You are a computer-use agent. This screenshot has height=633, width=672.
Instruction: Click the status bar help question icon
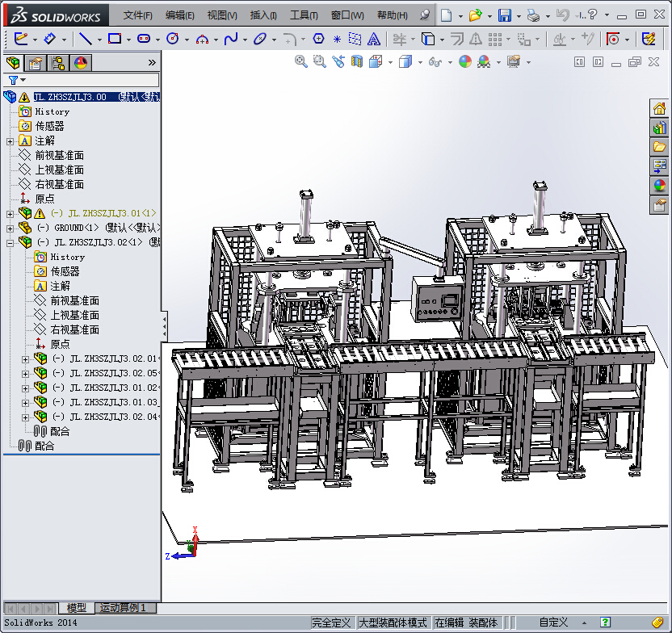[605, 623]
